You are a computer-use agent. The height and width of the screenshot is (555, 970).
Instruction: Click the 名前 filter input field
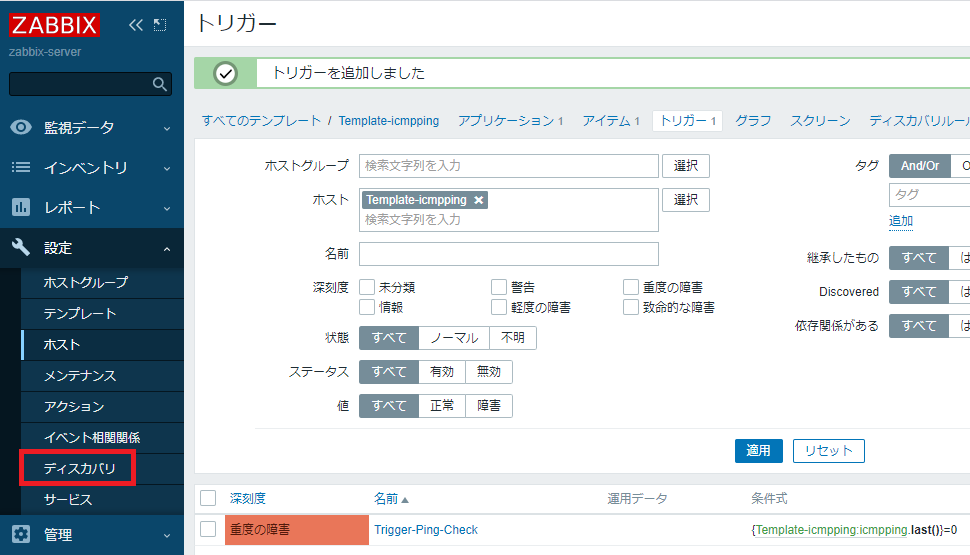click(508, 254)
